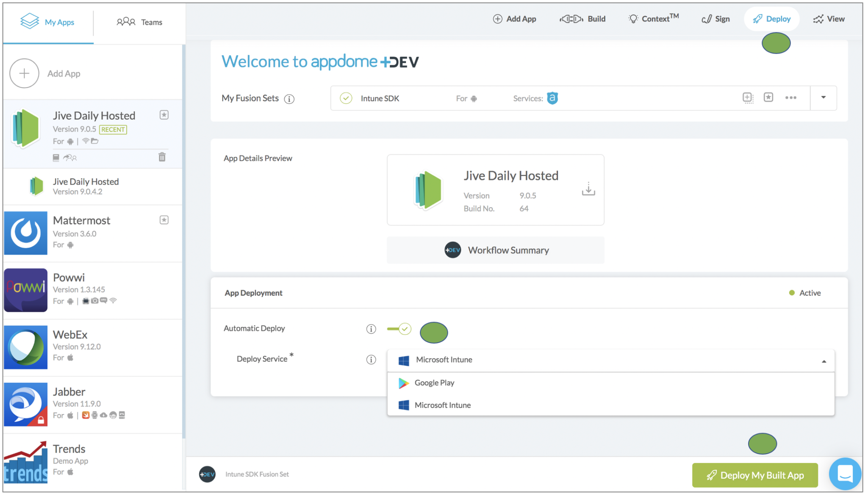Open the WebEx app icon
The image size is (868, 494).
coord(25,347)
